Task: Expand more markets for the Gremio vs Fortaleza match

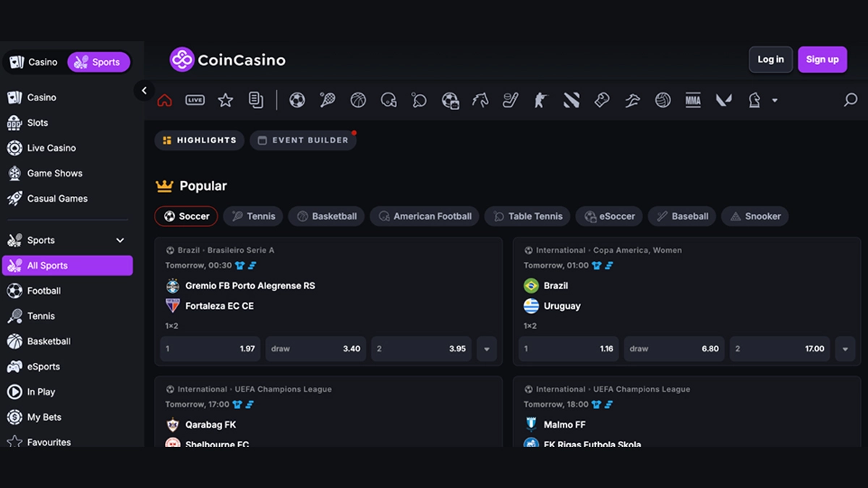Action: click(x=487, y=348)
